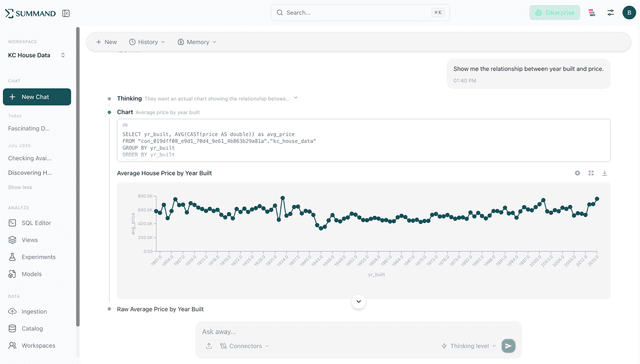
Task: Click Show less in chat history
Action: click(20, 187)
